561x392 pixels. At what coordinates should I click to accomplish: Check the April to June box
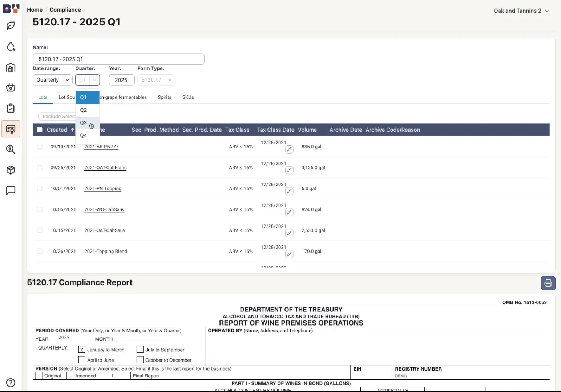[82, 360]
